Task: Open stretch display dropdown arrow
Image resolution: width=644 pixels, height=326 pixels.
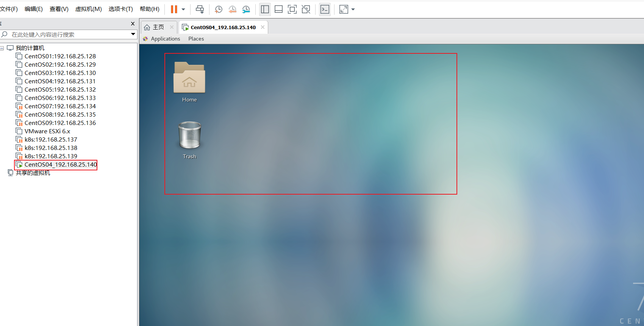Action: [353, 9]
